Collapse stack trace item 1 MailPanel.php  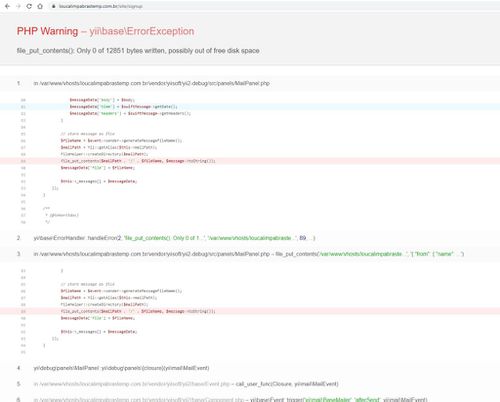(250, 83)
